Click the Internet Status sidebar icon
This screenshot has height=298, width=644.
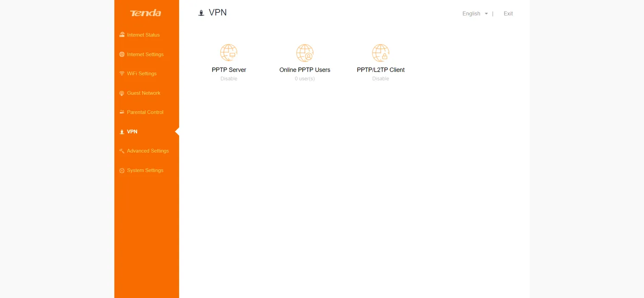pos(122,35)
